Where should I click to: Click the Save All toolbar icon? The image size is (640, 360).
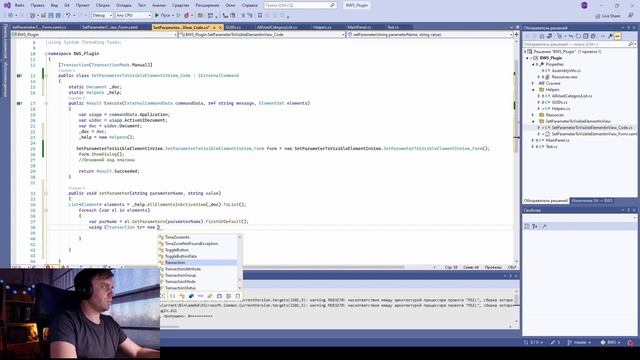(58, 15)
